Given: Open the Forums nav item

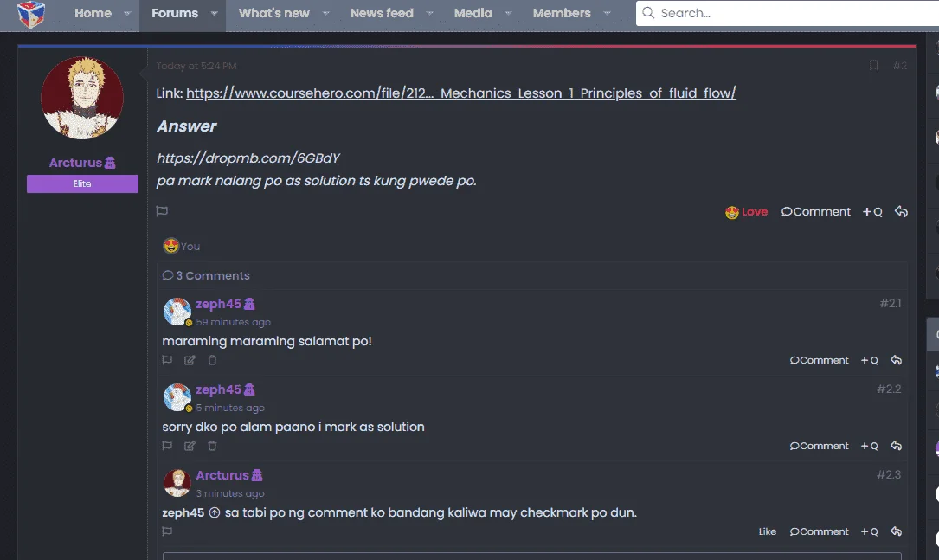Looking at the screenshot, I should 175,13.
